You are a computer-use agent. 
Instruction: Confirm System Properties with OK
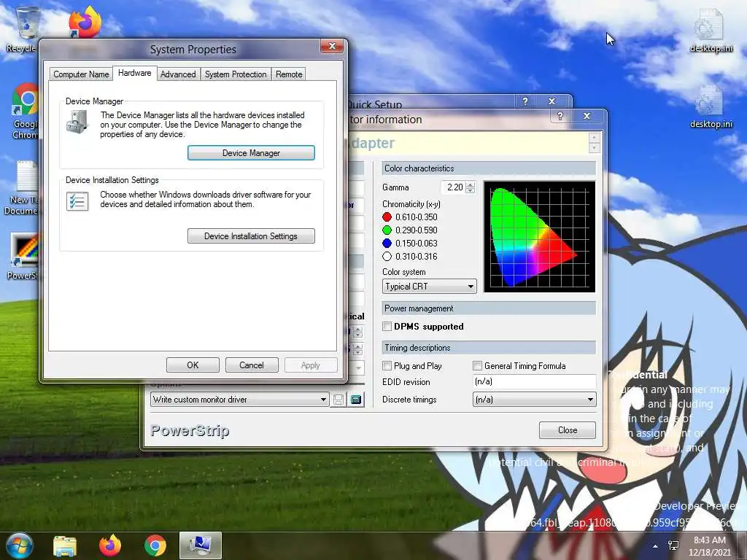[193, 365]
